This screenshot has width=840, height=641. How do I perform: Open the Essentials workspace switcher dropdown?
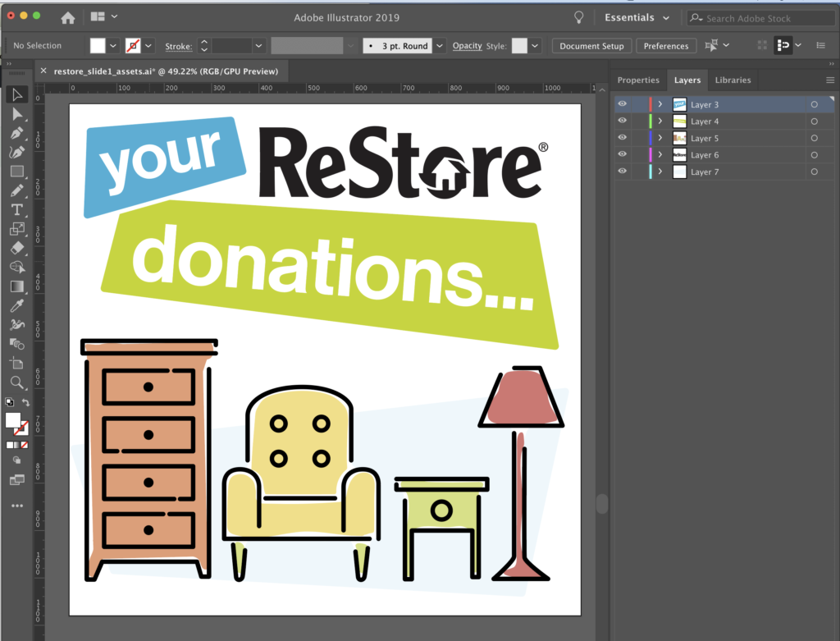click(x=638, y=17)
